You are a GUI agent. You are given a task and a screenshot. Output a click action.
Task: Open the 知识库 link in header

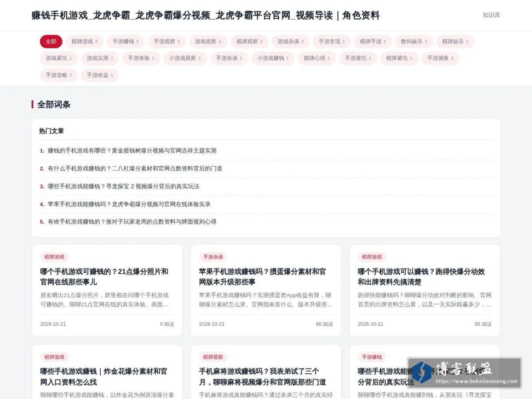[491, 15]
